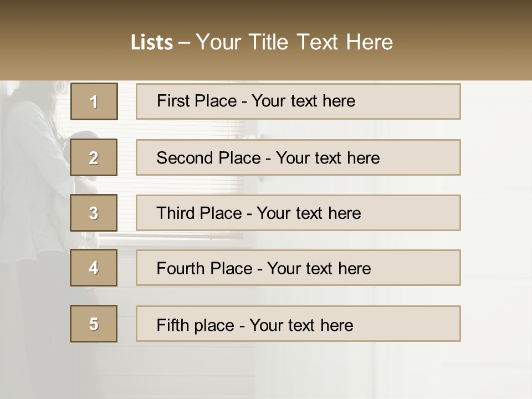Select the word Fourth in the list
532x399 pixels.
click(x=180, y=268)
